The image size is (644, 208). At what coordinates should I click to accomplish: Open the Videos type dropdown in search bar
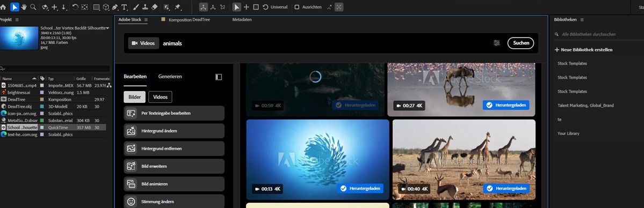(x=143, y=43)
